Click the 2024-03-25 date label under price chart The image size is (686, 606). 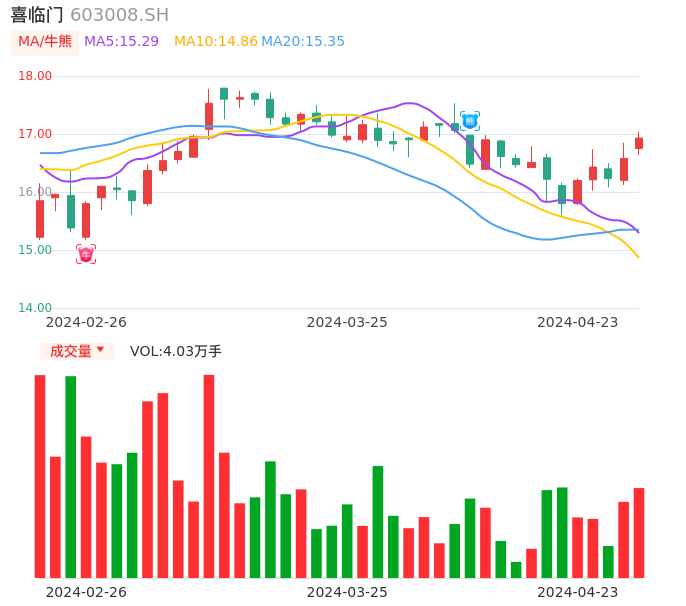coord(347,322)
